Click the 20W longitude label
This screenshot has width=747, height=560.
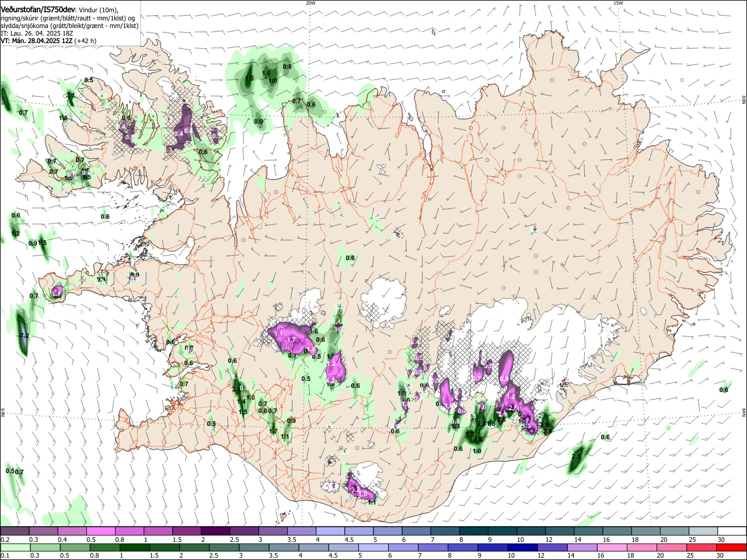click(310, 3)
